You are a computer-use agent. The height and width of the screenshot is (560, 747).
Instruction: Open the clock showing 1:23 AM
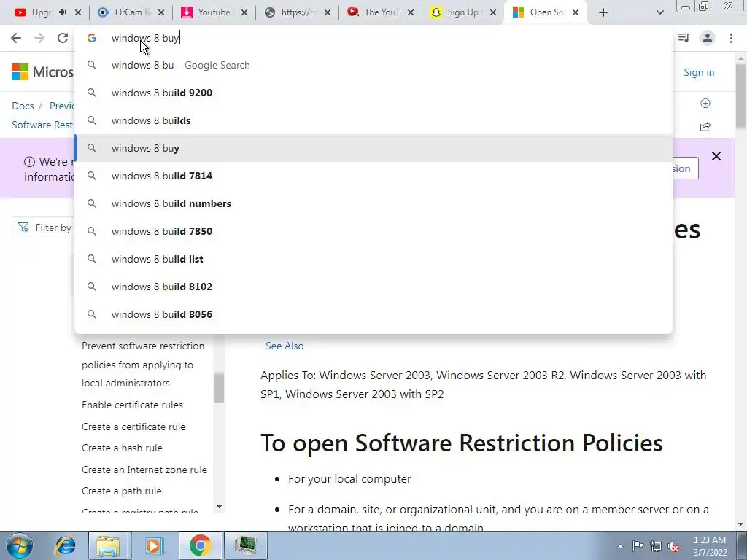pyautogui.click(x=710, y=546)
